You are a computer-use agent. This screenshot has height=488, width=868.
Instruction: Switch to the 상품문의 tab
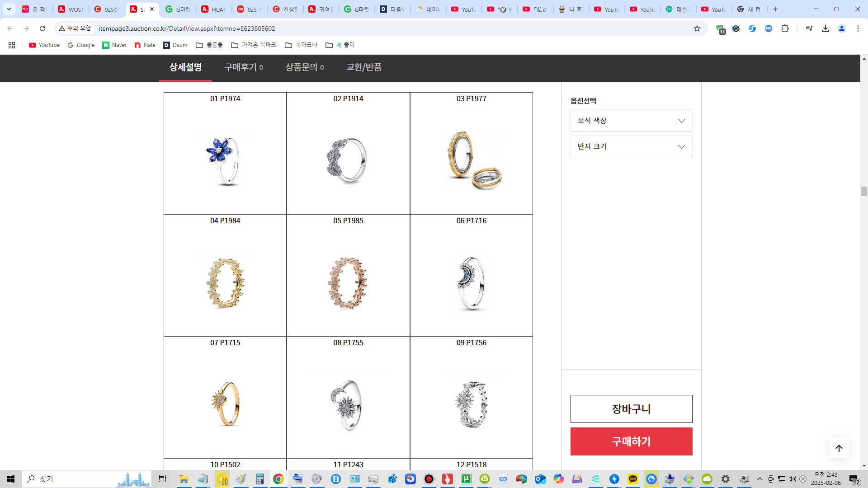coord(305,67)
